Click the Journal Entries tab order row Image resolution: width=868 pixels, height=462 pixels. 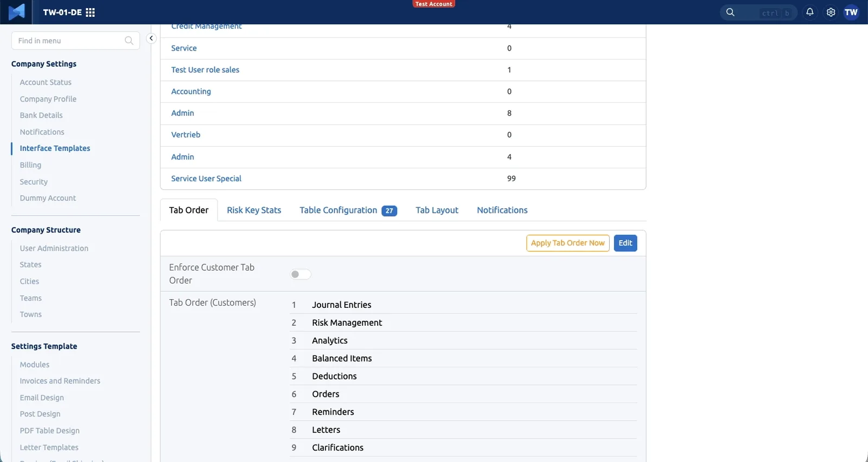(x=463, y=305)
